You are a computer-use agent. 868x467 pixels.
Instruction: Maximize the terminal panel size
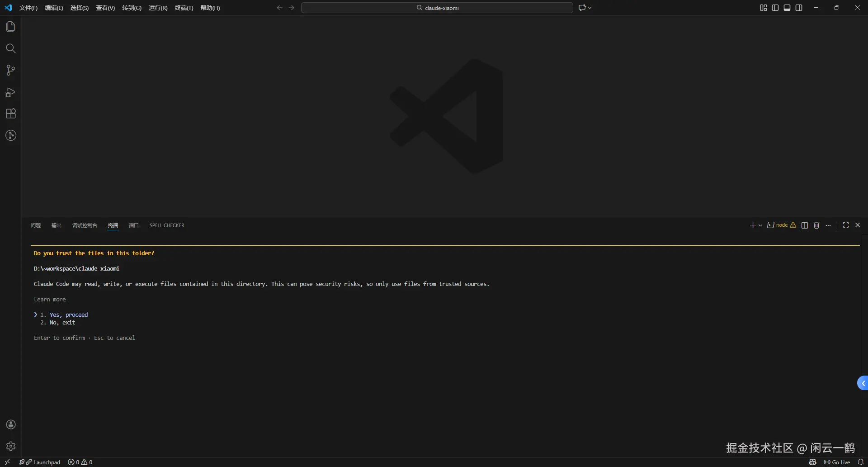(x=846, y=225)
